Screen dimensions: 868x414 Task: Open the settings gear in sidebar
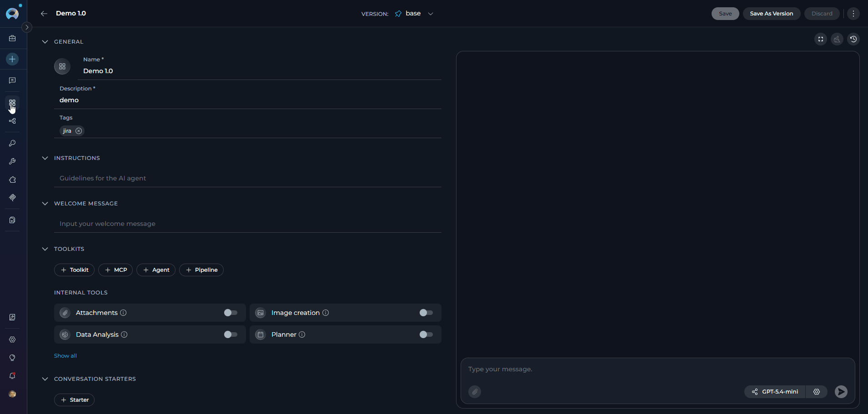12,339
